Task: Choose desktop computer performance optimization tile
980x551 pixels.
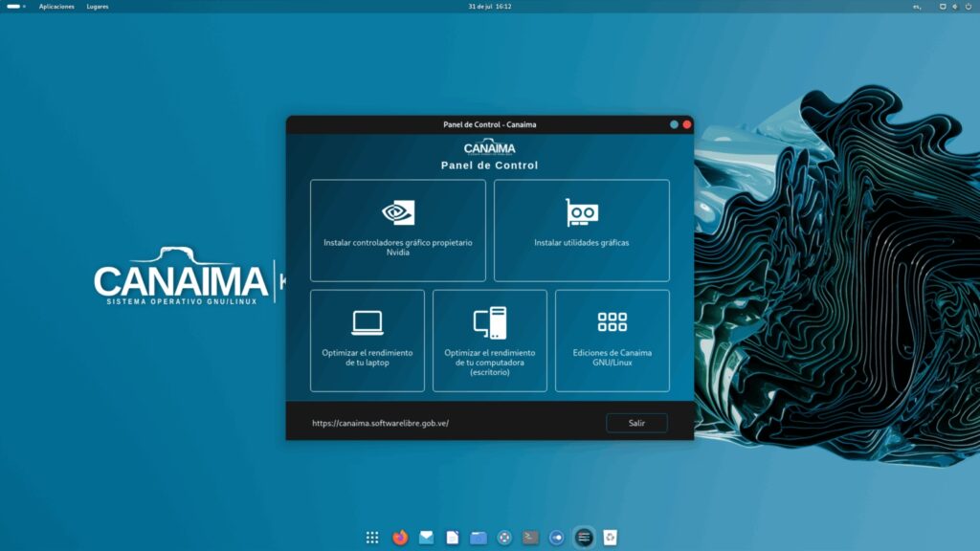Action: coord(489,341)
